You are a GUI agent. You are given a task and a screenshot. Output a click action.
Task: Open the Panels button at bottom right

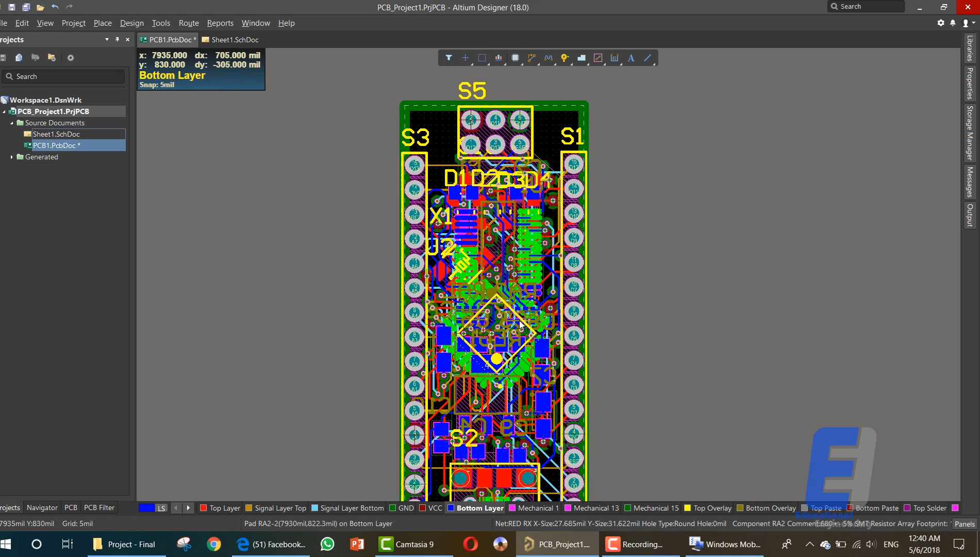[964, 524]
